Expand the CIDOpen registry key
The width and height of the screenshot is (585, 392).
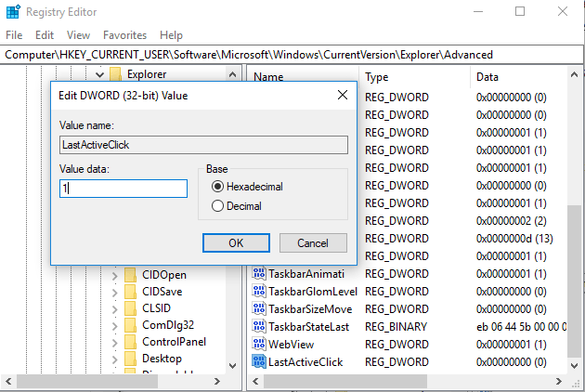coord(115,275)
